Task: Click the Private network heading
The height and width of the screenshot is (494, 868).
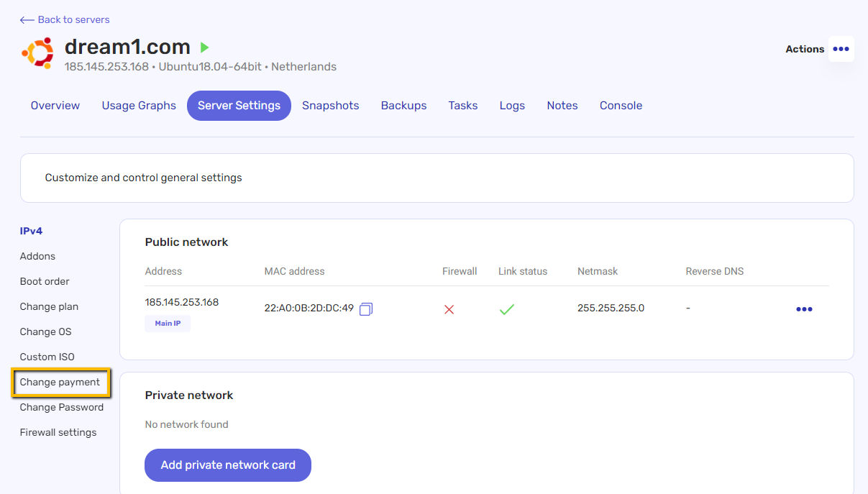Action: (x=189, y=395)
